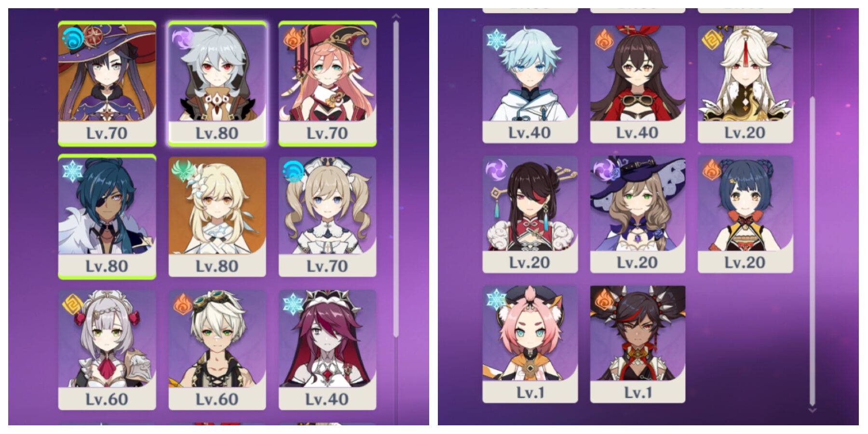Select Xiangling's Lv.20 character card
Screen dimensions: 868x434
[745, 214]
